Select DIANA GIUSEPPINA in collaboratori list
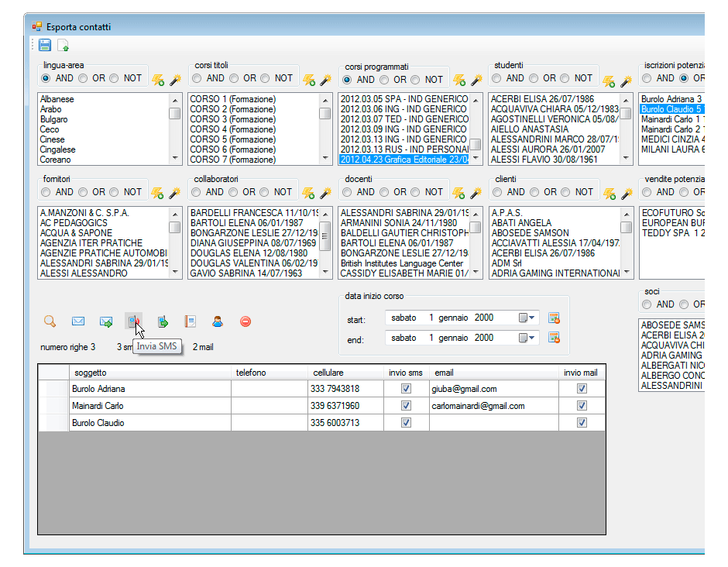 [254, 243]
